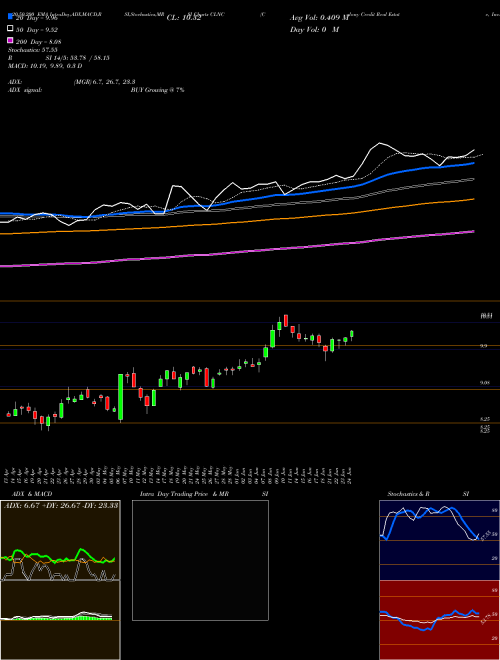The width and height of the screenshot is (500, 660).
Task: Click the 'Avg Vol: 0.409 M' text
Action: coord(319,18)
